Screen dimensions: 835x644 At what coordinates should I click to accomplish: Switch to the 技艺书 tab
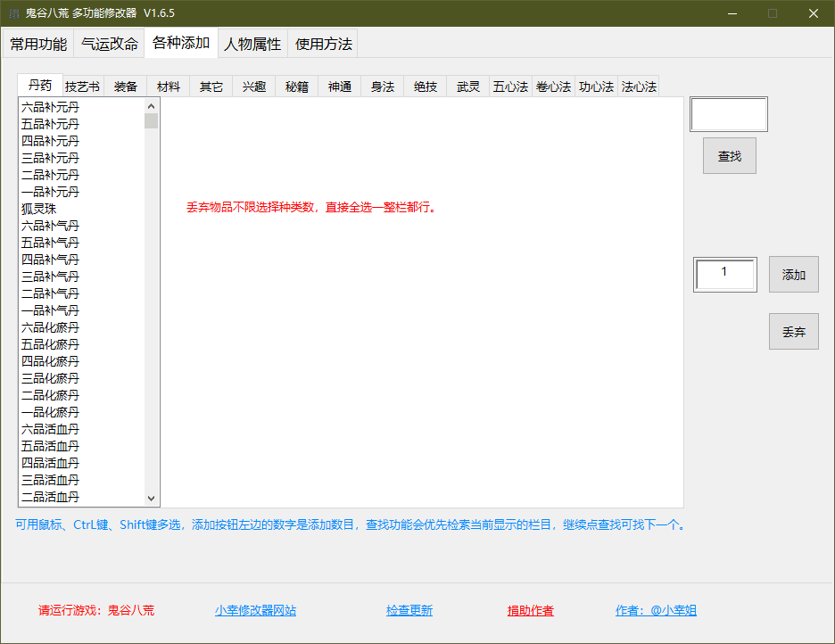[82, 87]
